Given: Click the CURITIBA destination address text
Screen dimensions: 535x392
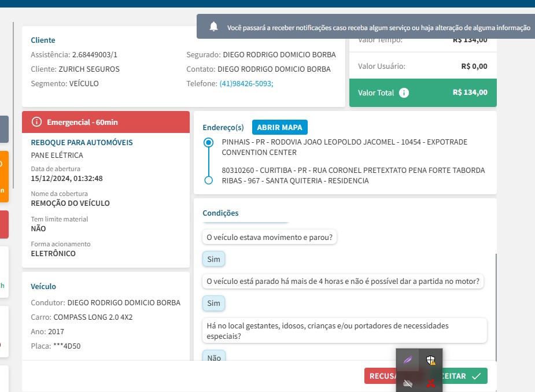Looking at the screenshot, I should tap(353, 175).
